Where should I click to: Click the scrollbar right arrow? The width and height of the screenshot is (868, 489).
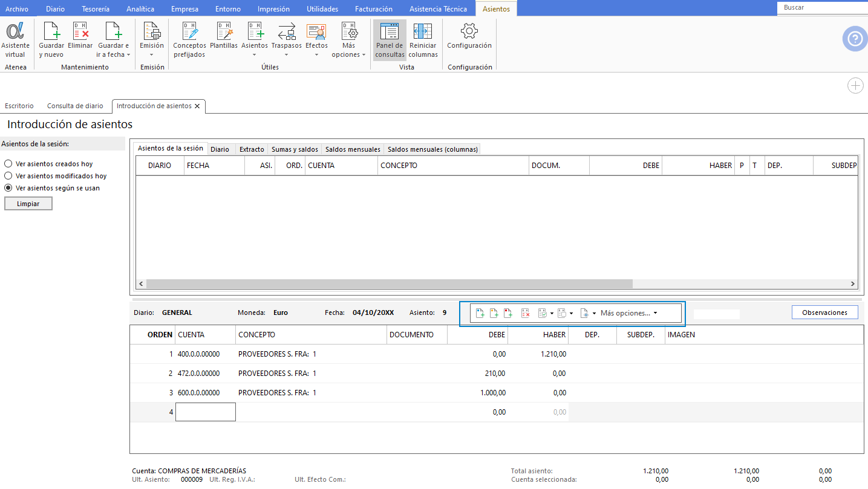point(853,283)
